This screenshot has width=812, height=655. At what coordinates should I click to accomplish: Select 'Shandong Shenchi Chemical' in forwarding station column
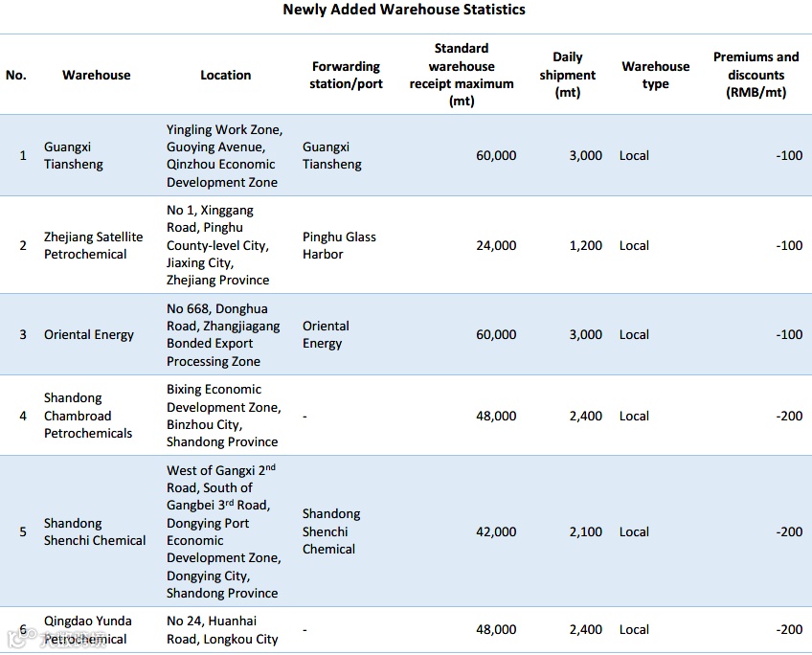331,531
